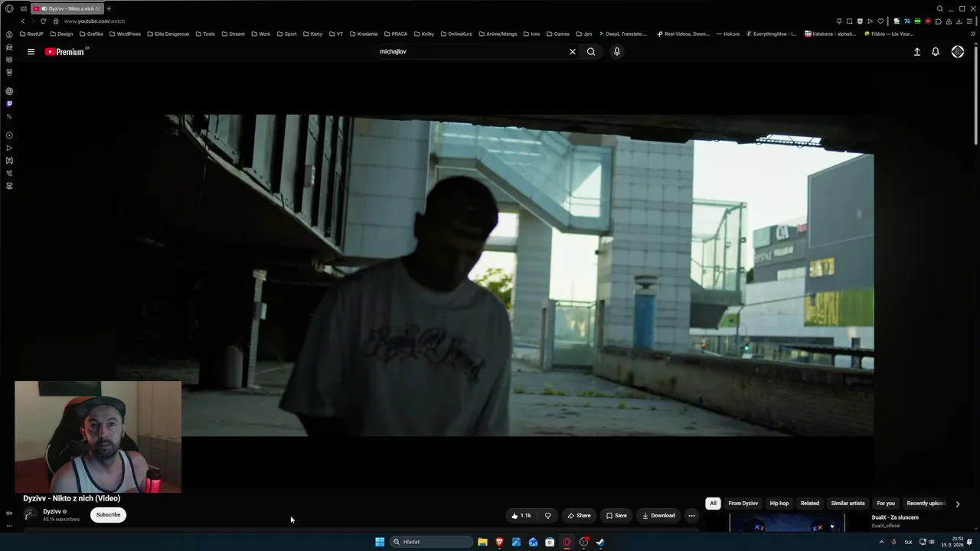The image size is (980, 551).
Task: Go back with the browser back arrow
Action: point(23,21)
